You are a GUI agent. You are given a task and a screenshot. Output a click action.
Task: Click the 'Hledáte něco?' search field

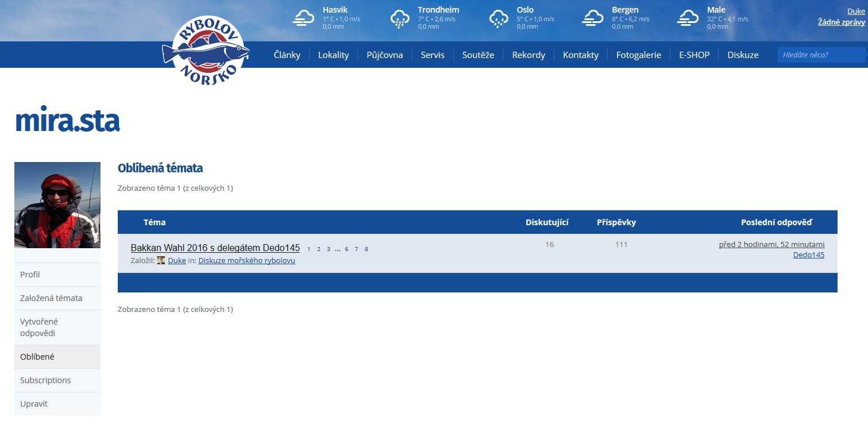point(820,55)
